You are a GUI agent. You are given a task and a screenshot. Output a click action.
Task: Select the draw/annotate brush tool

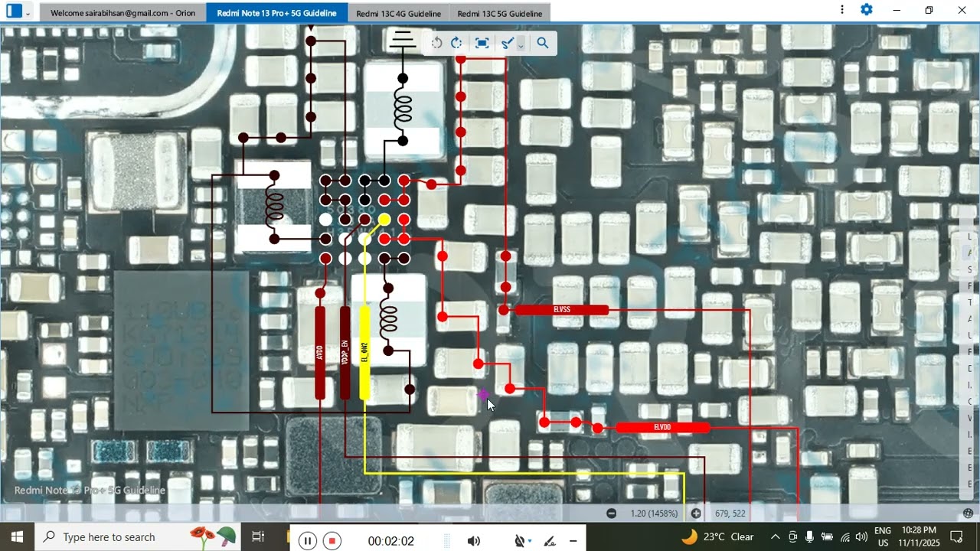tap(507, 43)
